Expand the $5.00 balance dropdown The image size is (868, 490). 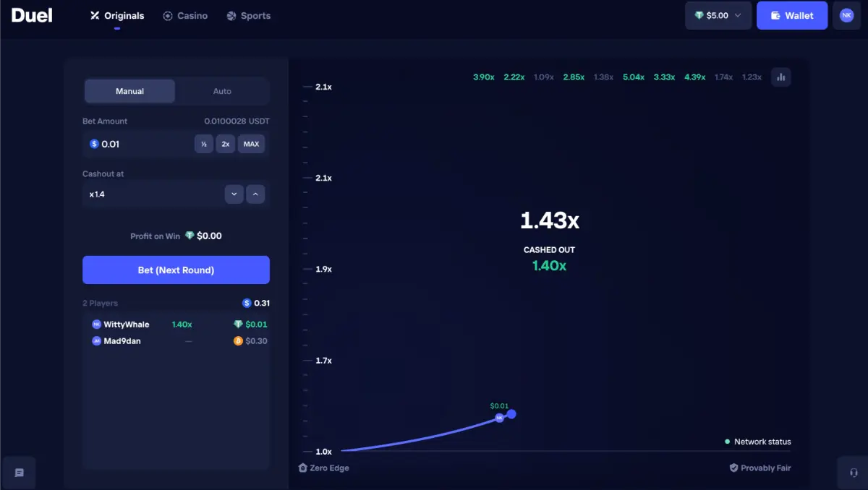(718, 15)
